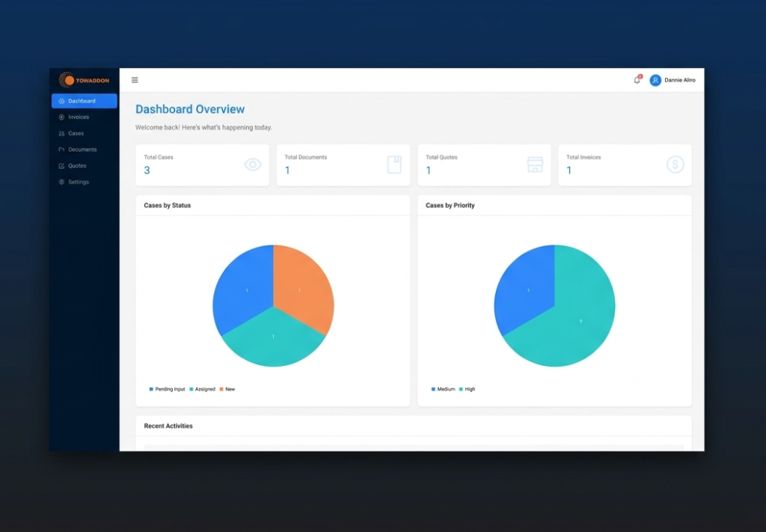The width and height of the screenshot is (766, 532).
Task: Click the store icon in Total Quotes
Action: coord(535,165)
